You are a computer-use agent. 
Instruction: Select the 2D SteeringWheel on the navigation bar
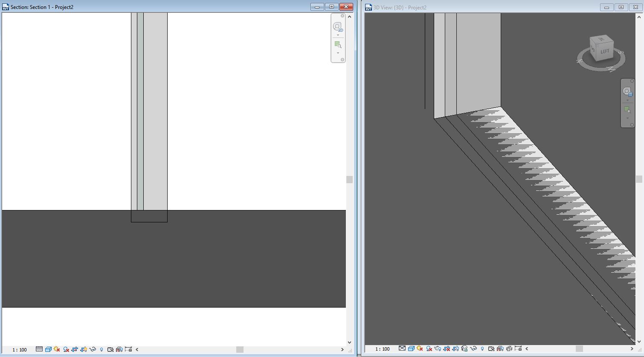pyautogui.click(x=338, y=26)
